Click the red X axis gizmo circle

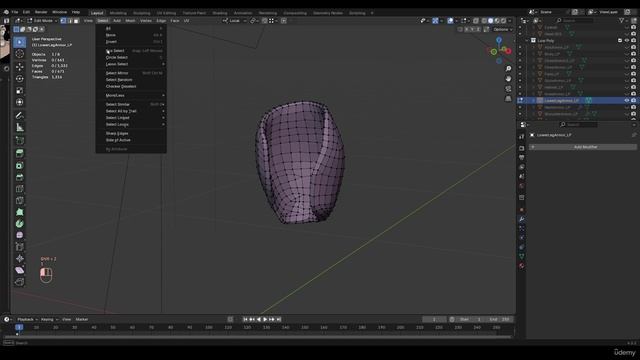pos(508,51)
